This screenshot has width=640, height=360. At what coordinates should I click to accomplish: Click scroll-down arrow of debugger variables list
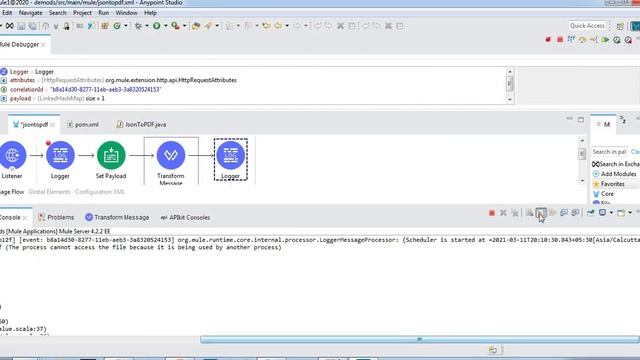coord(509,100)
